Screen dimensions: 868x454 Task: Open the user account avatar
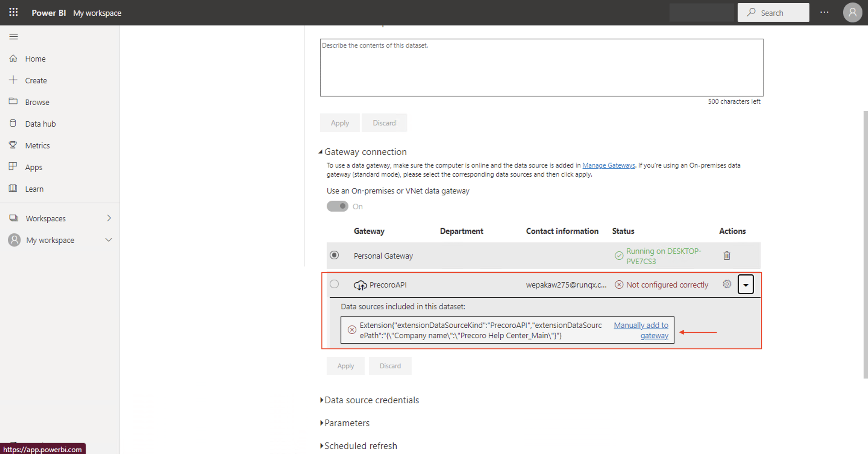coord(852,12)
